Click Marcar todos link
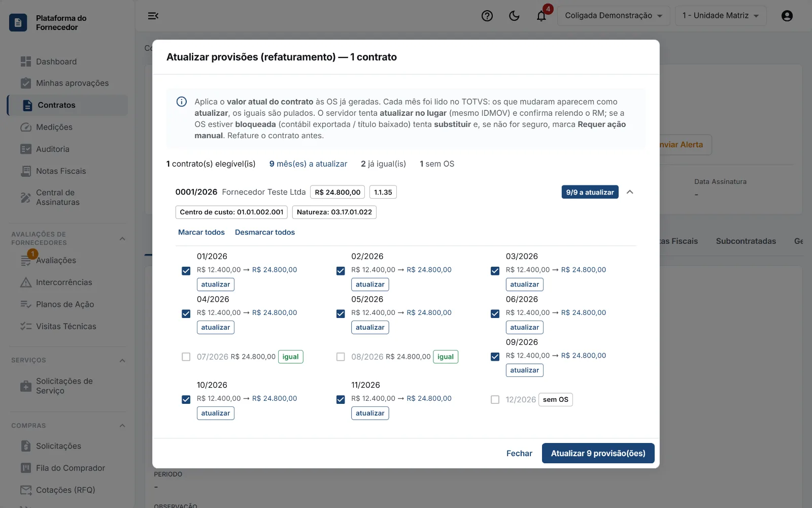812x508 pixels. pos(201,232)
